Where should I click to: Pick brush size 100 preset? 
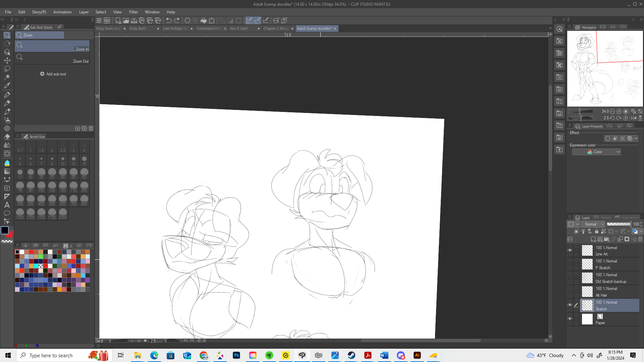(x=41, y=186)
